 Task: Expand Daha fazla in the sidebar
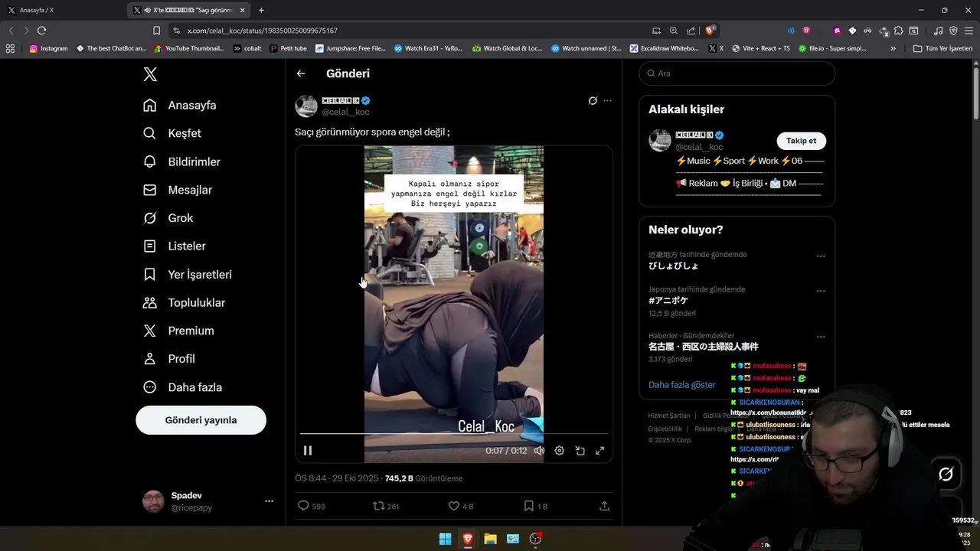(x=183, y=387)
